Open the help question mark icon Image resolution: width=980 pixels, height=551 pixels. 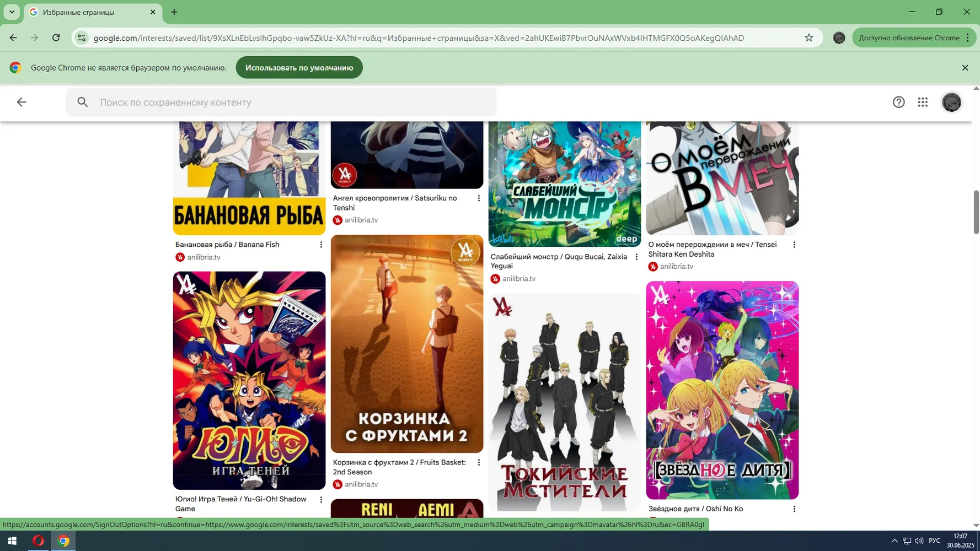pos(898,102)
